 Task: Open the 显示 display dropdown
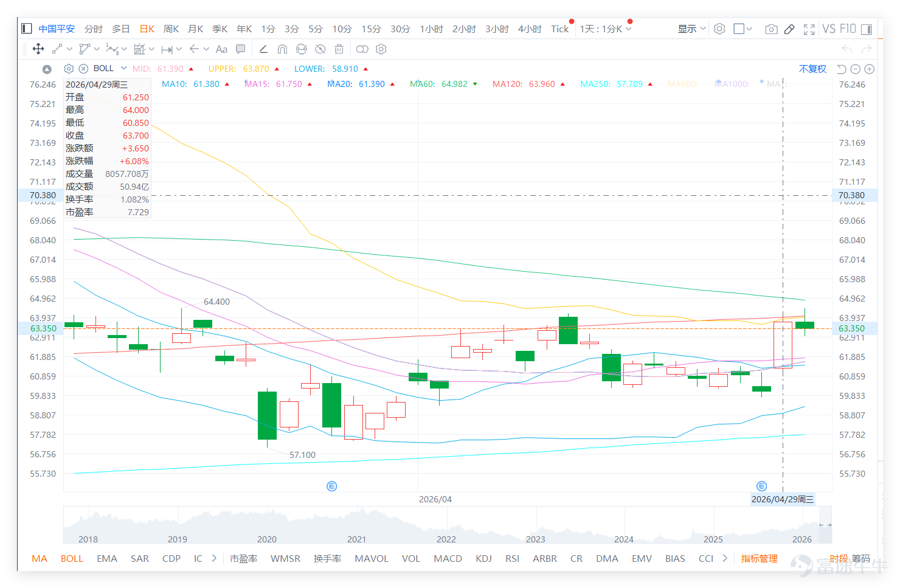691,29
